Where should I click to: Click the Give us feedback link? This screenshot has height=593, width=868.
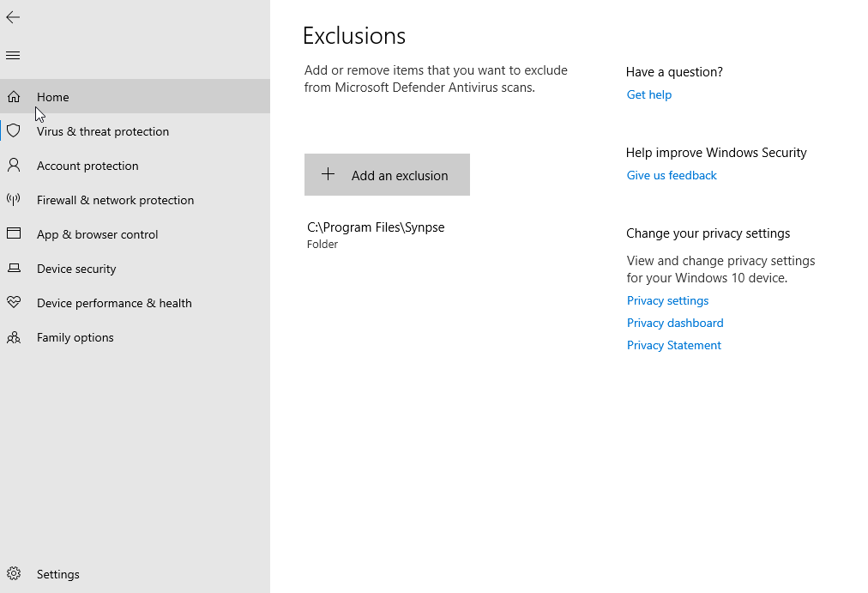672,176
